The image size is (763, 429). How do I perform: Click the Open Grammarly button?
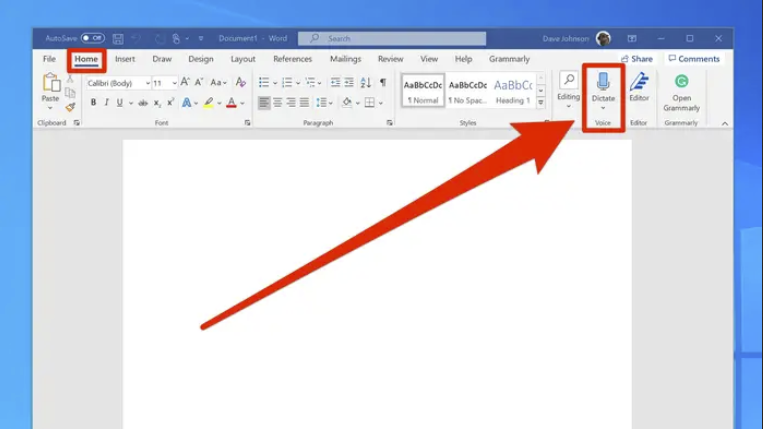[681, 93]
